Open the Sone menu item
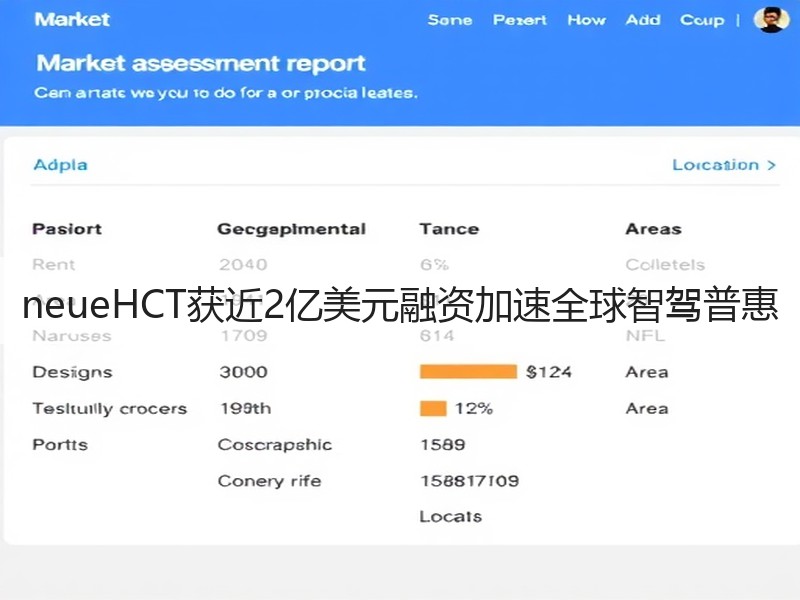 [449, 20]
